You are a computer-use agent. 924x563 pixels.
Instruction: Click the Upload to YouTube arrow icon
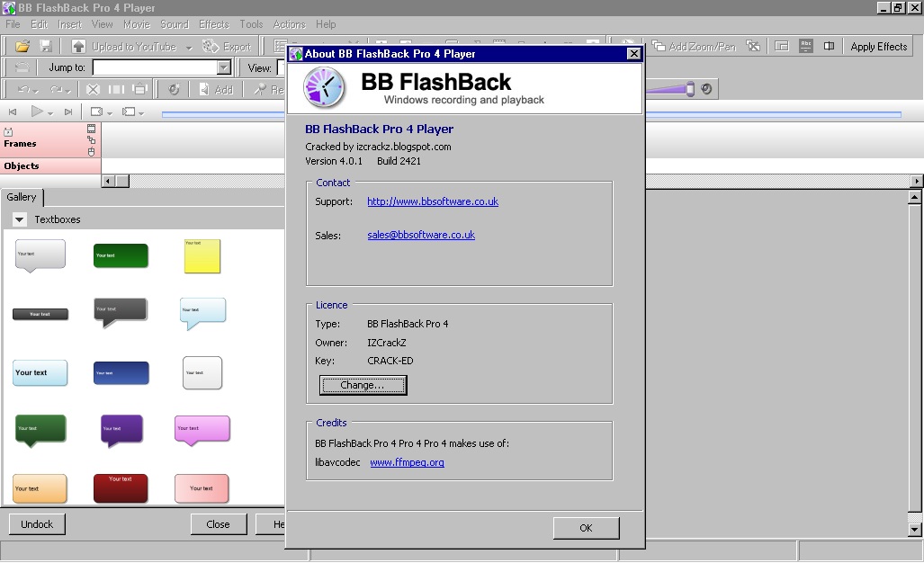[78, 46]
